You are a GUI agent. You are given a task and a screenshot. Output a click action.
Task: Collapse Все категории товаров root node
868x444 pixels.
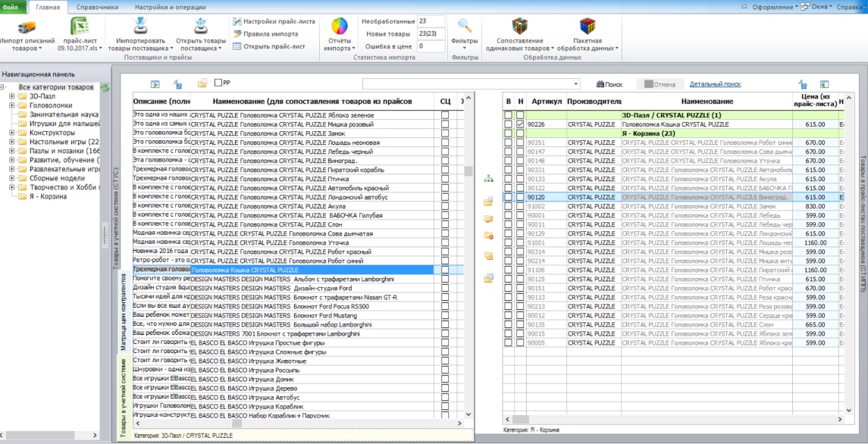[3, 87]
